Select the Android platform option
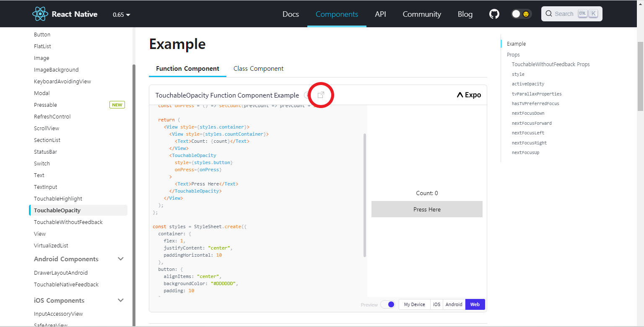 [x=454, y=304]
